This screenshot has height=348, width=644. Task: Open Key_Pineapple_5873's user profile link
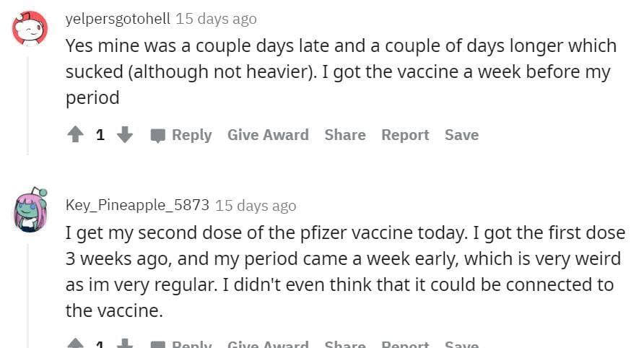coord(137,205)
